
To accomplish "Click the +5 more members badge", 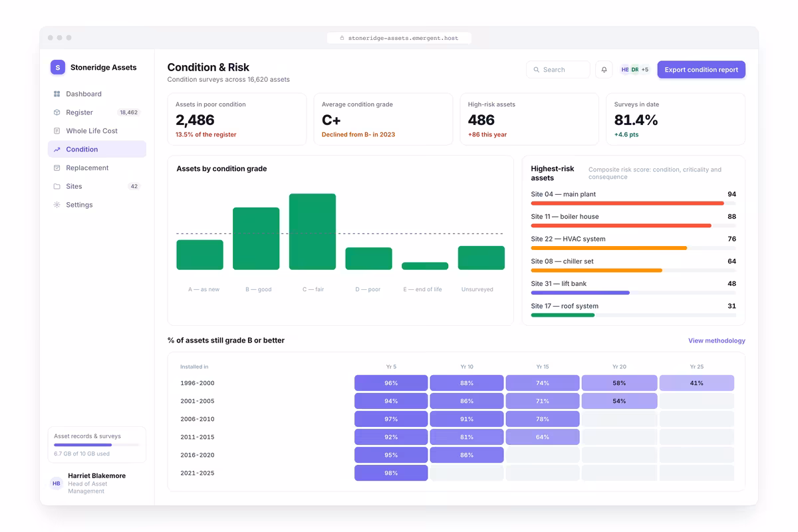I will (644, 70).
